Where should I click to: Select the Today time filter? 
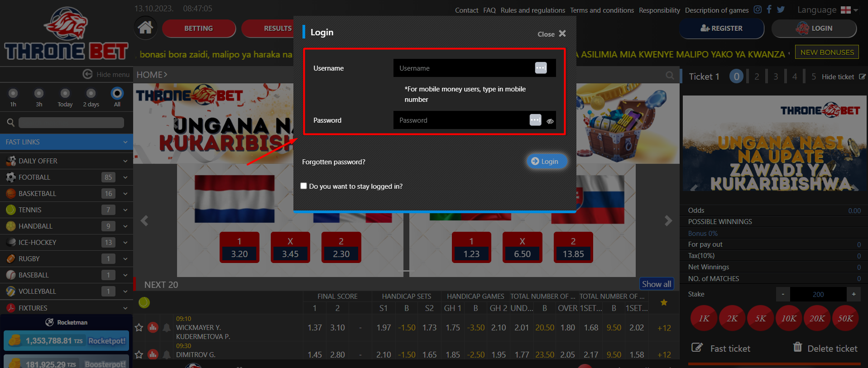(x=65, y=93)
